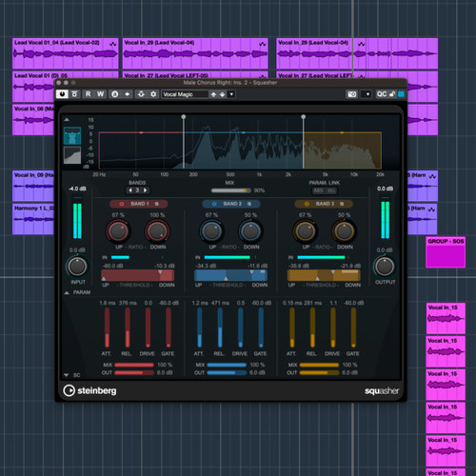Click the Band 1 red spectrum node
The height and width of the screenshot is (476, 476).
tap(141, 132)
